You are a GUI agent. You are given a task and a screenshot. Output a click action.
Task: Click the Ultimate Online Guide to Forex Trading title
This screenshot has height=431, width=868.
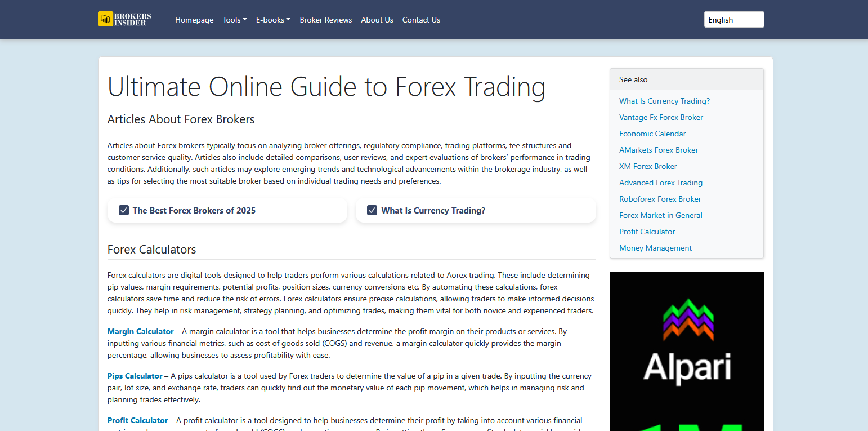[x=326, y=87]
